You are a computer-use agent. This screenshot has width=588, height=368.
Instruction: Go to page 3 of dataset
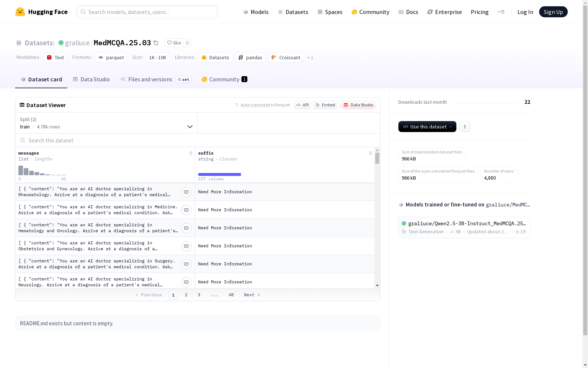pyautogui.click(x=199, y=295)
